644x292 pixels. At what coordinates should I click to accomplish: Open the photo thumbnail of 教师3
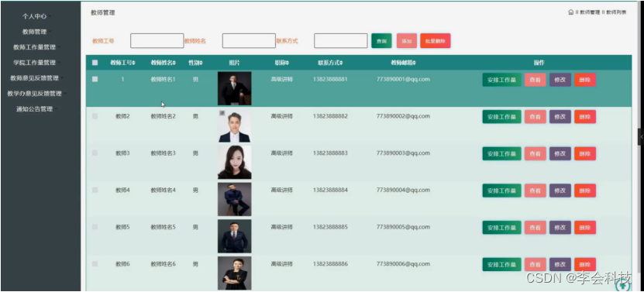pos(235,162)
